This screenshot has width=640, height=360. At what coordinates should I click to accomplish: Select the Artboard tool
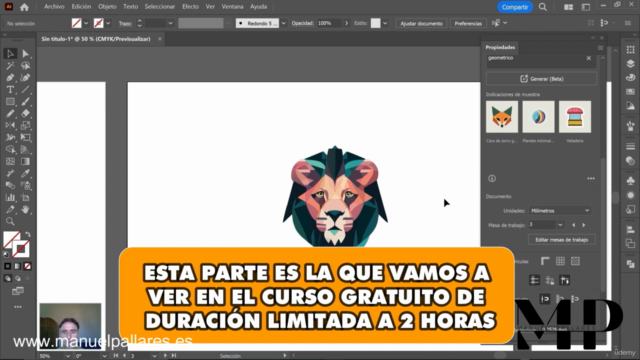click(x=25, y=198)
